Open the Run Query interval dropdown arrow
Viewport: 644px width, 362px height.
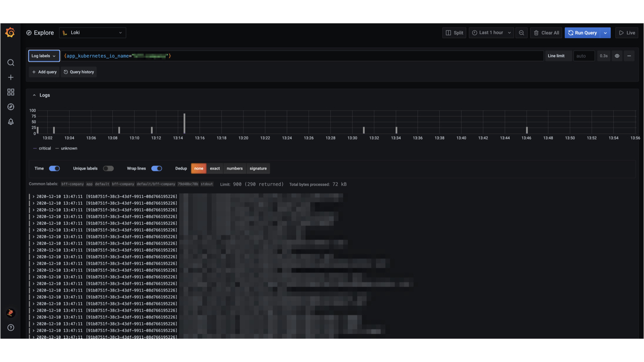pyautogui.click(x=605, y=33)
